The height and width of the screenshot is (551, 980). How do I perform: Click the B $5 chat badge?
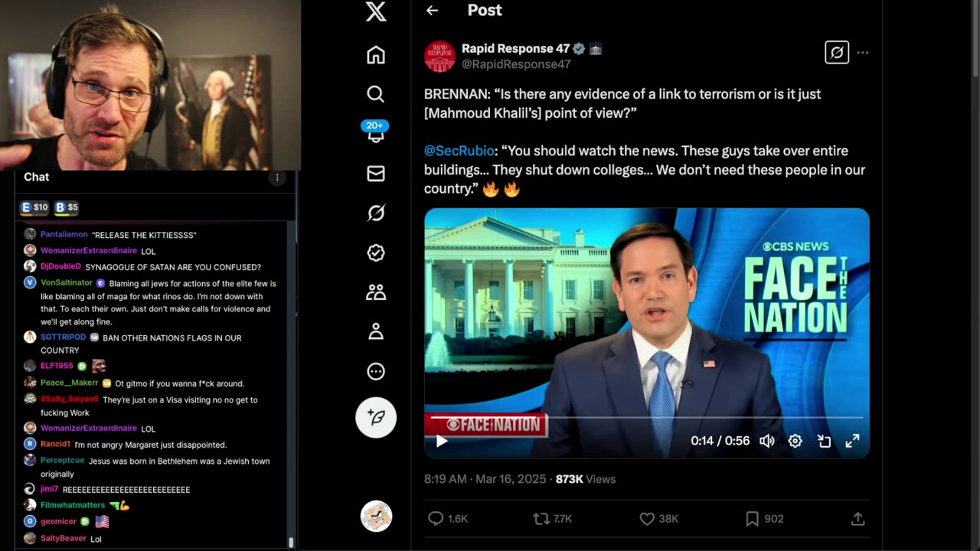pos(67,207)
